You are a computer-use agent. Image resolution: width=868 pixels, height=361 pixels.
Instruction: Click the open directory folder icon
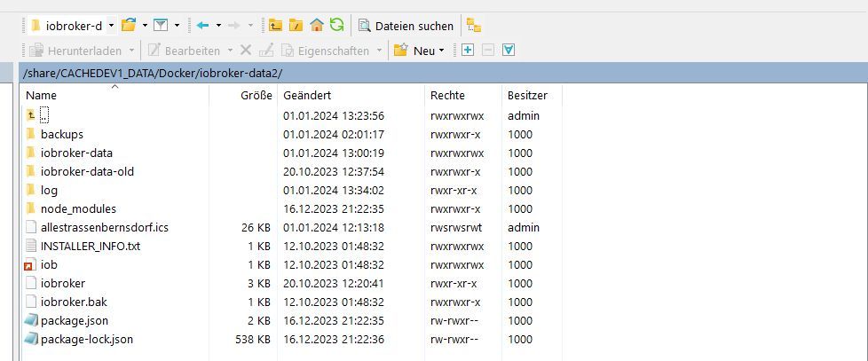point(129,25)
